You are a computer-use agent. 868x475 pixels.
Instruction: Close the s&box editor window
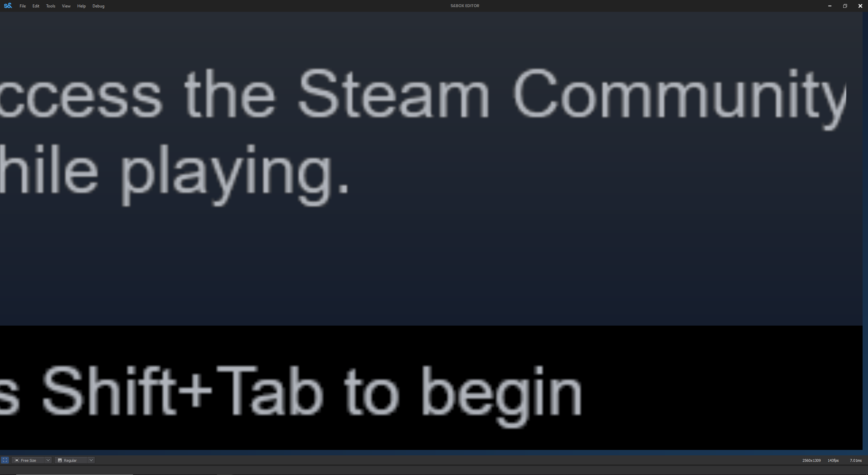[x=860, y=6]
